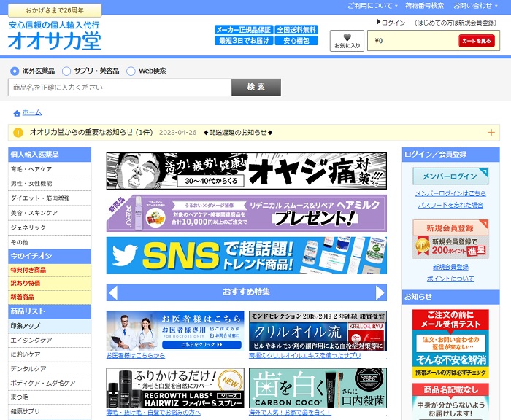This screenshot has height=420, width=511.
Task: Open the メール受信テスト notice banner
Action: coord(450,344)
